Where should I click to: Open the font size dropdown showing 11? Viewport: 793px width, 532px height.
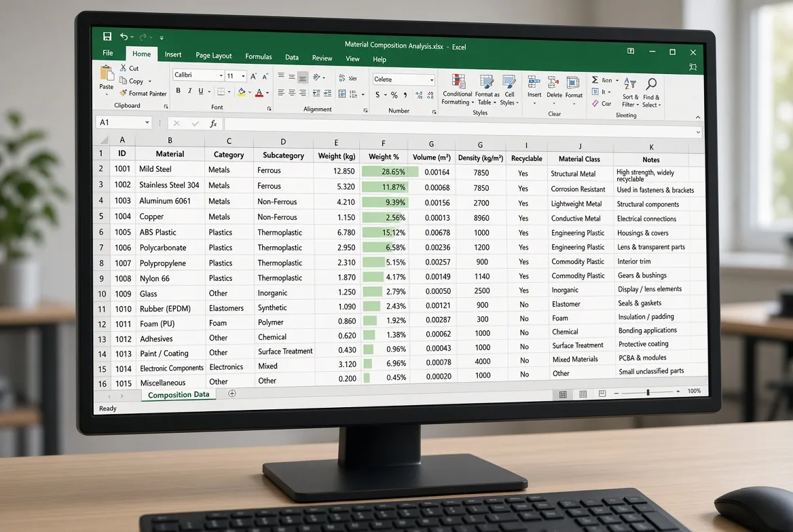coord(243,77)
